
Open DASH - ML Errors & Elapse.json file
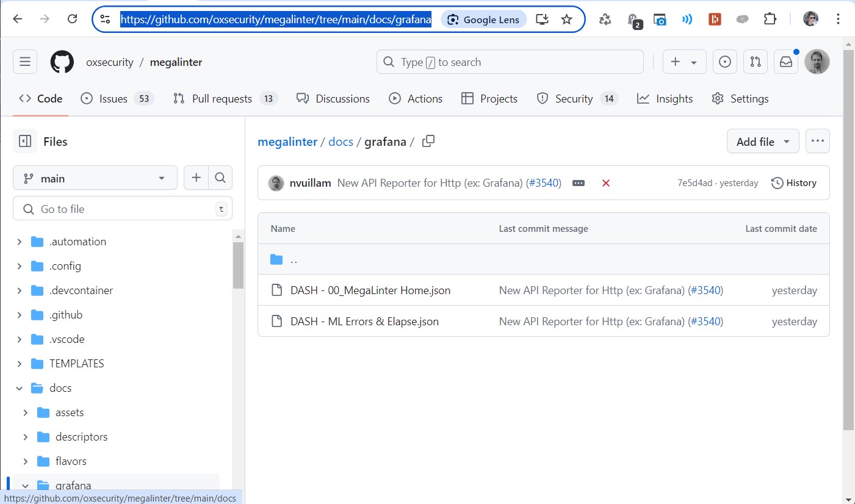[364, 322]
